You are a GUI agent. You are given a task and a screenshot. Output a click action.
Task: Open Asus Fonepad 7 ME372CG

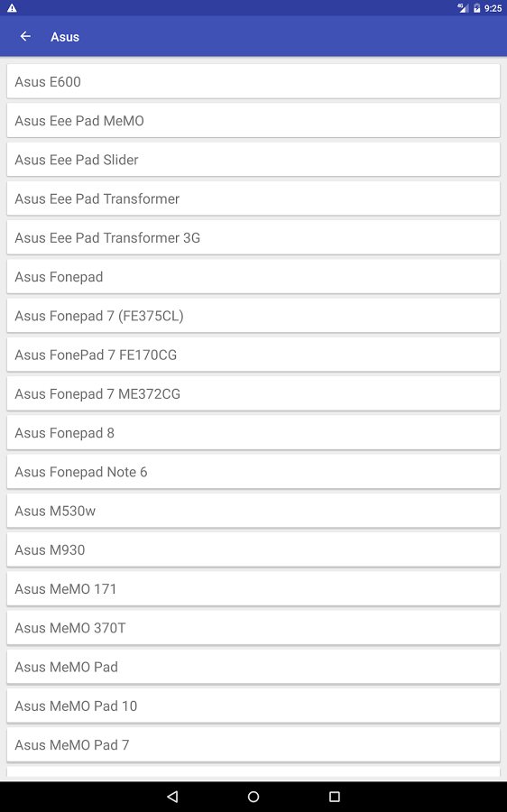[253, 393]
